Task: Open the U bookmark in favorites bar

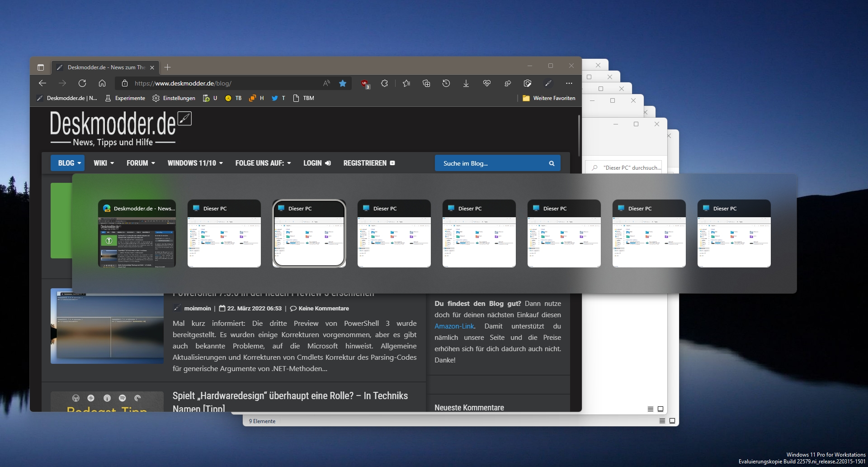Action: click(210, 98)
